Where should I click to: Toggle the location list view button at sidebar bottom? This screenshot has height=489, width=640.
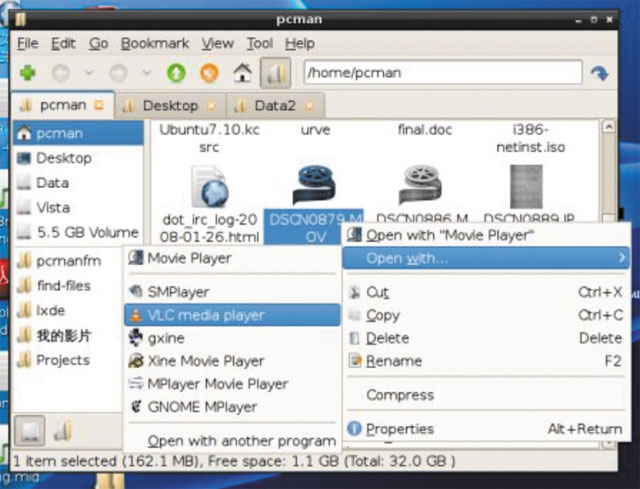[29, 430]
